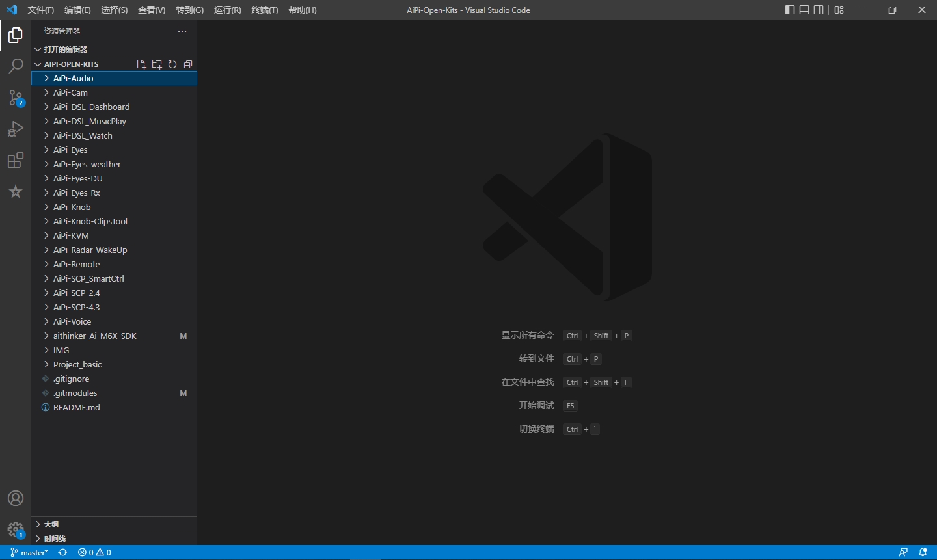Expand the 时间线 timeline section
The height and width of the screenshot is (560, 937).
(x=114, y=539)
